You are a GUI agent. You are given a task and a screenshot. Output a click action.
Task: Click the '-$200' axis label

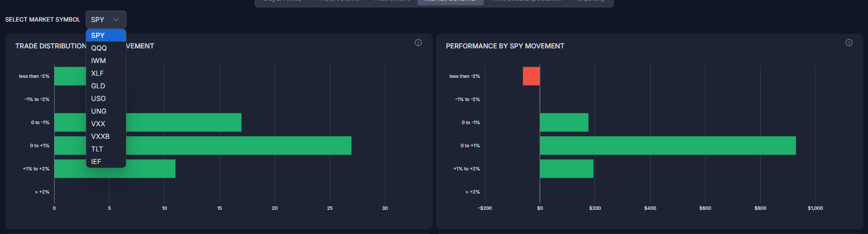tap(485, 208)
